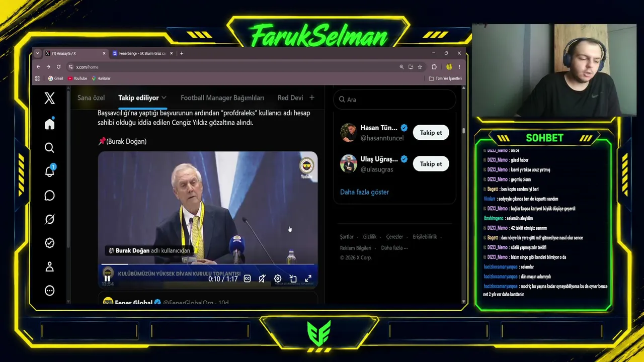
Task: Open More options circle in X sidebar
Action: 49,291
